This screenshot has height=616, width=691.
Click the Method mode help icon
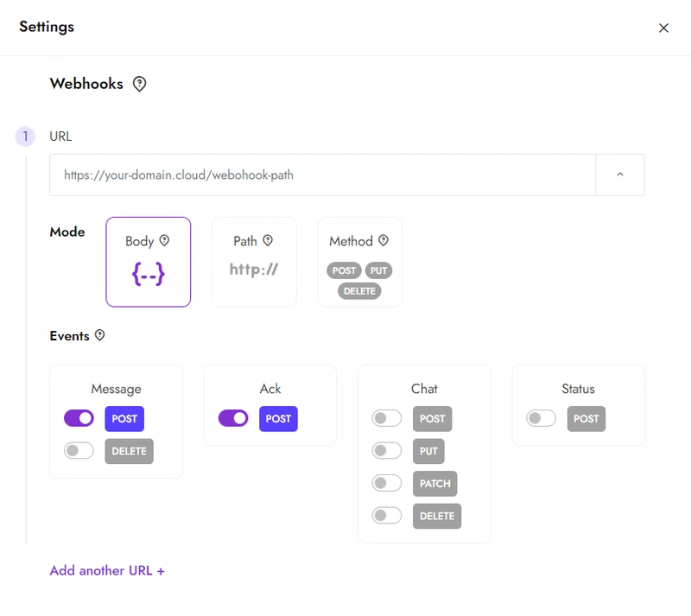coord(384,240)
